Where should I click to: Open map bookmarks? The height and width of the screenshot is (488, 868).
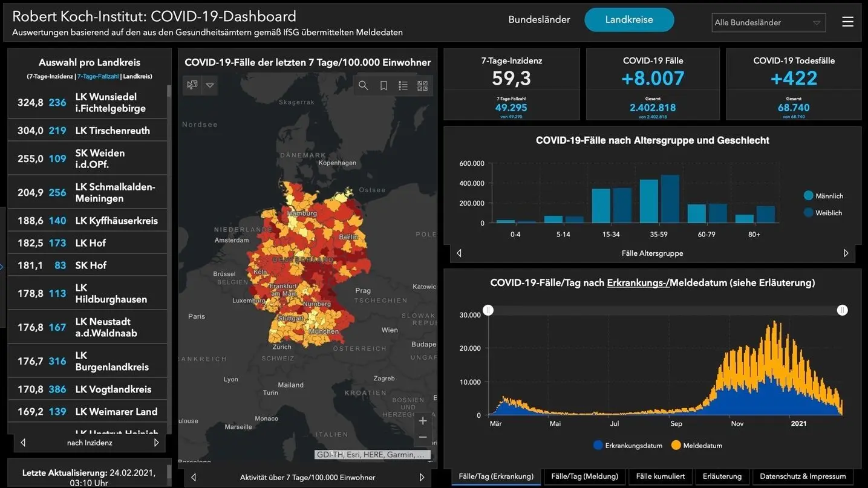click(x=383, y=86)
